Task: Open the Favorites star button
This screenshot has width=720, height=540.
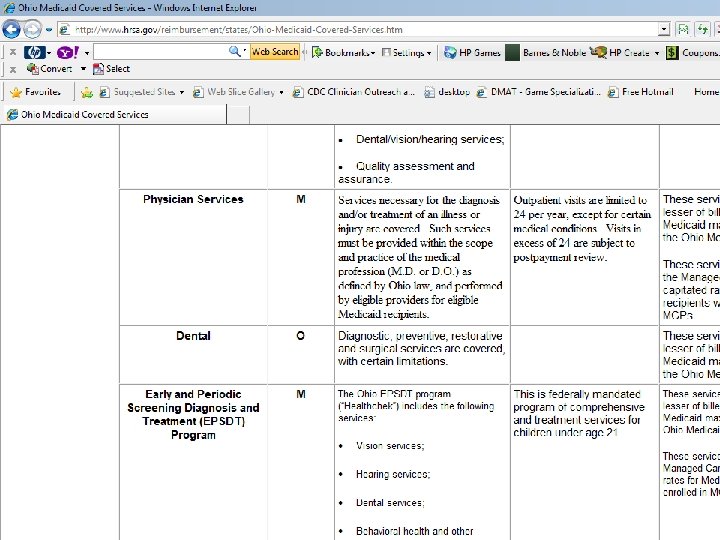Action: [35, 92]
